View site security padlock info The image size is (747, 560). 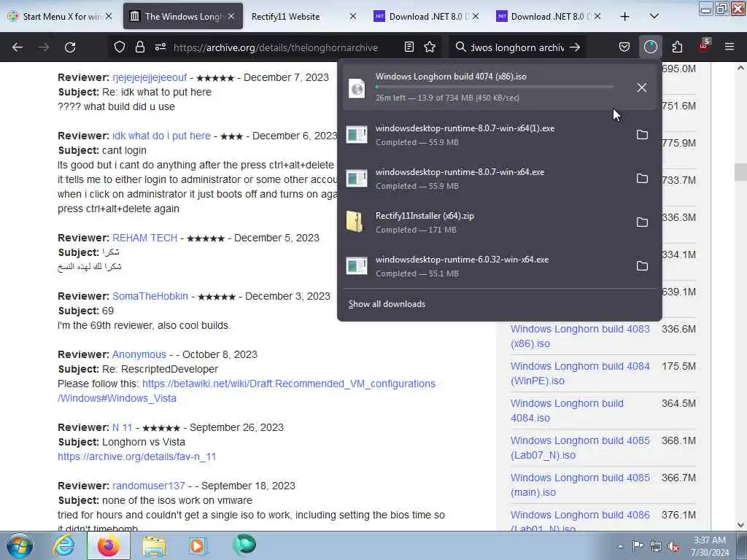(x=139, y=47)
